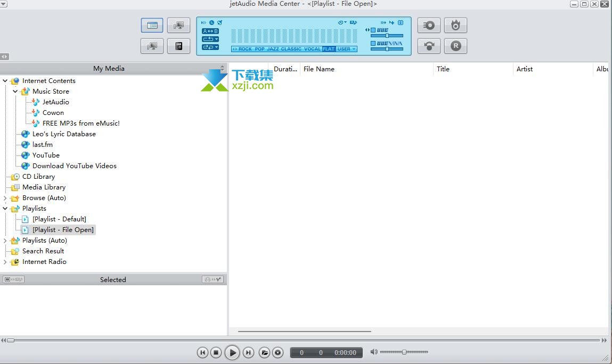Toggle A-B repeat mode
This screenshot has height=364, width=612.
pyautogui.click(x=210, y=31)
